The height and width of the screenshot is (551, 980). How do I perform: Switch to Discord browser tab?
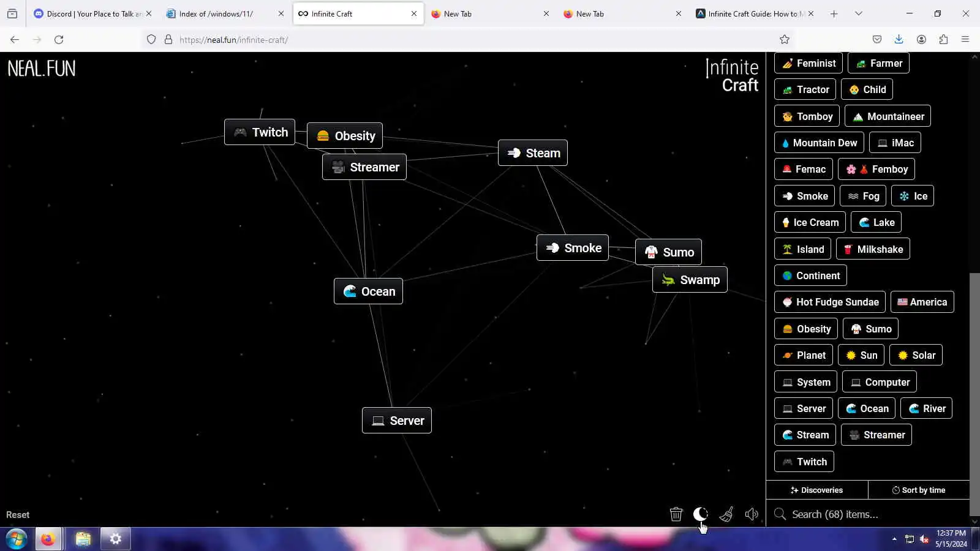point(92,13)
